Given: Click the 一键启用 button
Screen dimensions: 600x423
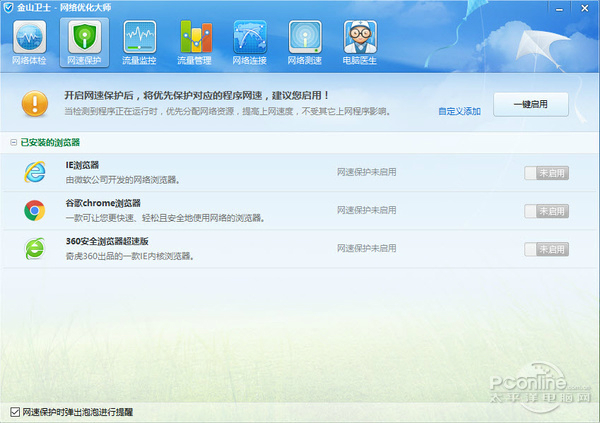Looking at the screenshot, I should click(x=531, y=104).
